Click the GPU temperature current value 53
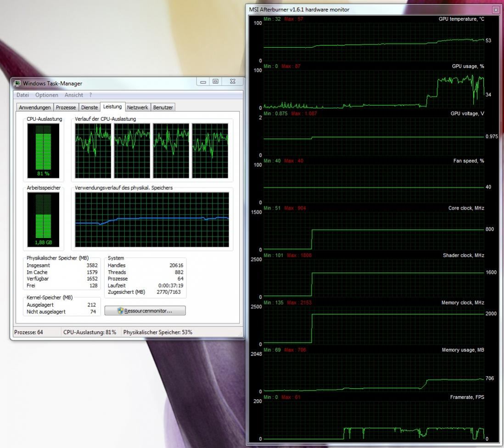Viewport: 504px width, 448px height. (488, 40)
